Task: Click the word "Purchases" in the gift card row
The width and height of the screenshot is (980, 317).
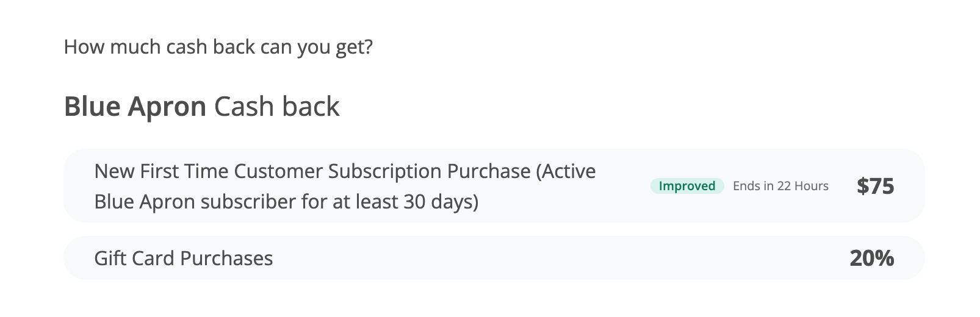Action: pos(226,258)
